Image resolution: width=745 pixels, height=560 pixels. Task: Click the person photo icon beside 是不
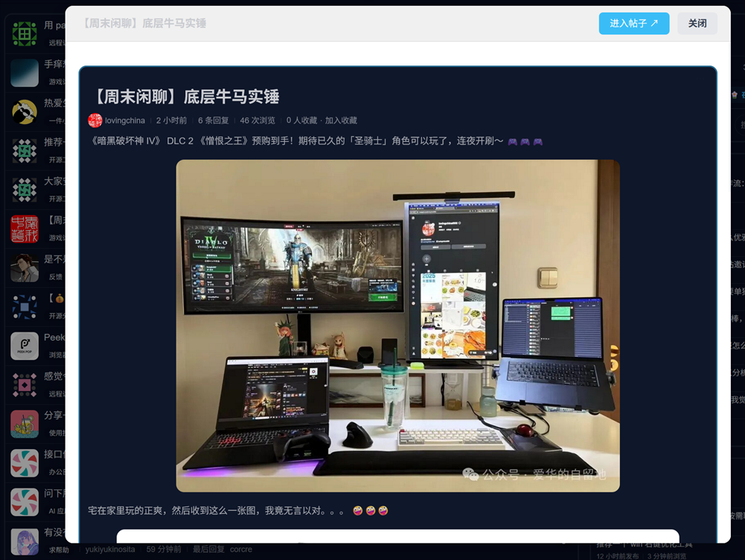tap(25, 268)
